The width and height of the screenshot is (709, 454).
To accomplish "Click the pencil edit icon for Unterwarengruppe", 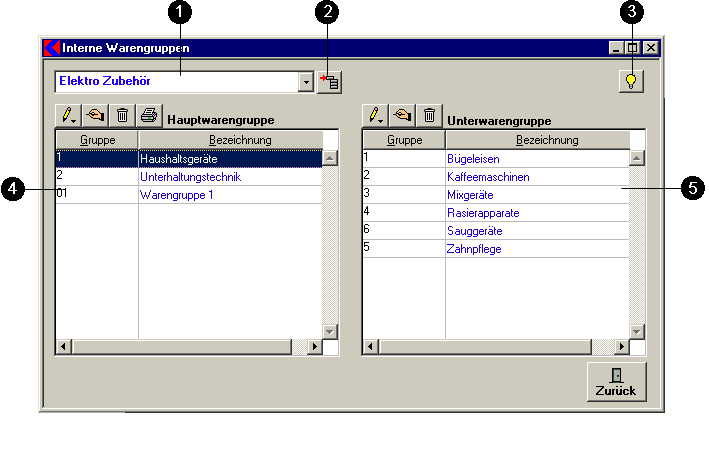I will click(376, 116).
